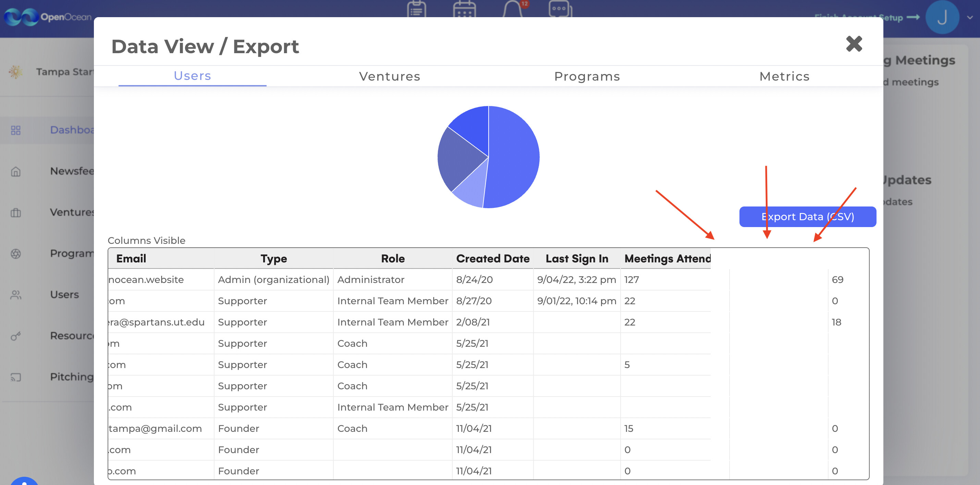980x485 pixels.
Task: Open the chat messages icon
Action: [560, 9]
